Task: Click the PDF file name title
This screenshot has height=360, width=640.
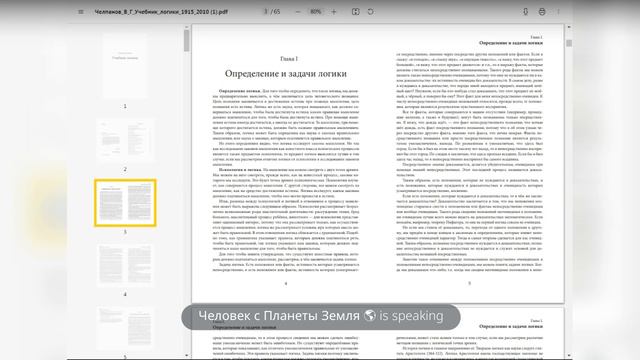Action: [161, 12]
